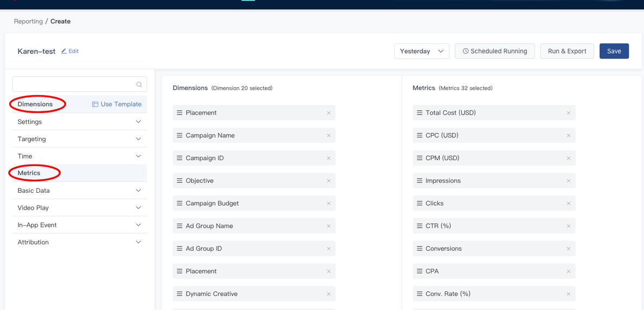Remove Conv. Rate (%) metric
644x310 pixels.
569,294
